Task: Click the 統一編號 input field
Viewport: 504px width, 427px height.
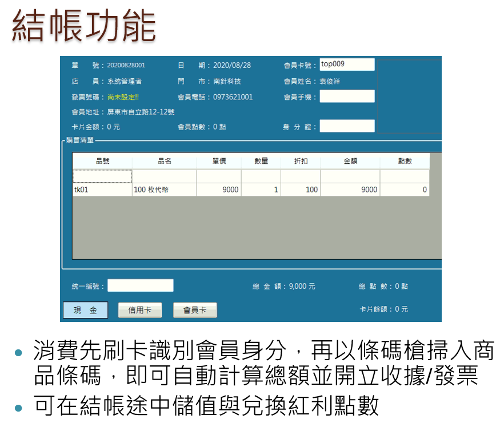Action: [x=140, y=285]
